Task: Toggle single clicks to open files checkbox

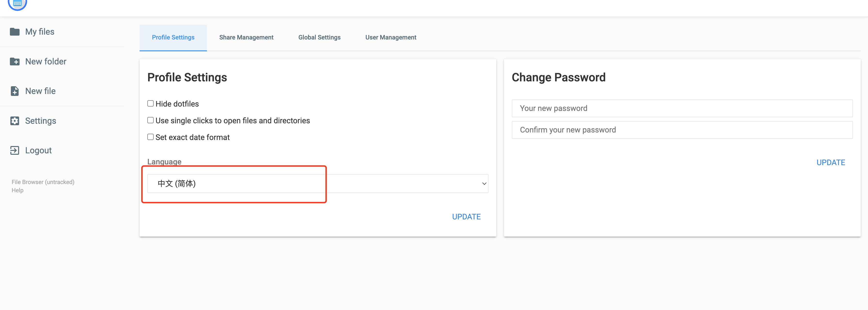Action: 150,120
